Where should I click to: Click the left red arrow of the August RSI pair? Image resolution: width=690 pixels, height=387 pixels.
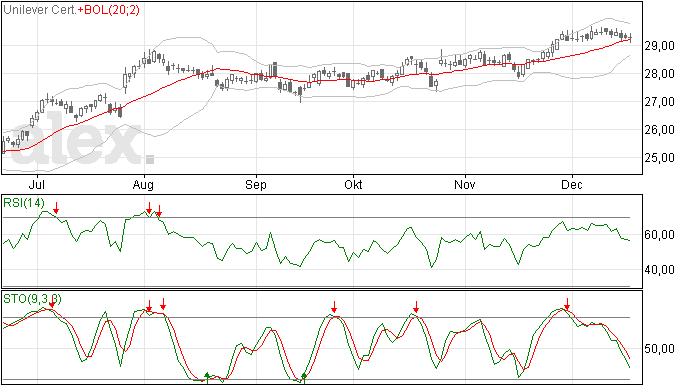(x=150, y=208)
